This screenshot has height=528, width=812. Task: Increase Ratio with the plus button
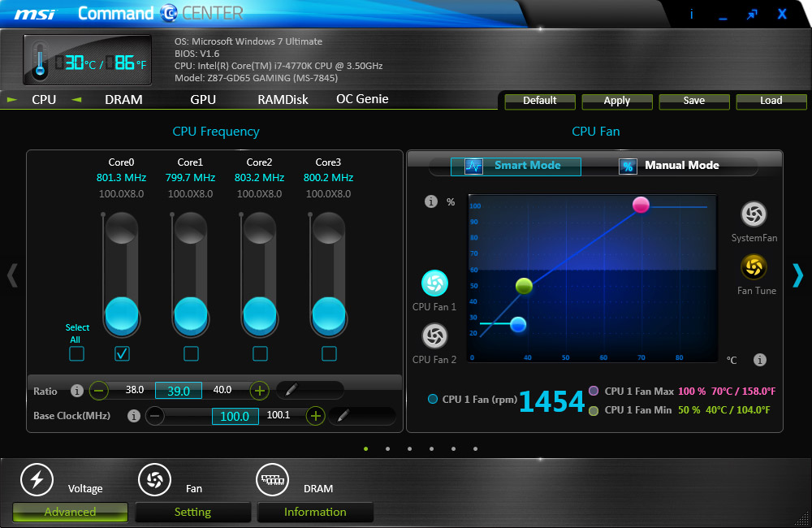(259, 390)
